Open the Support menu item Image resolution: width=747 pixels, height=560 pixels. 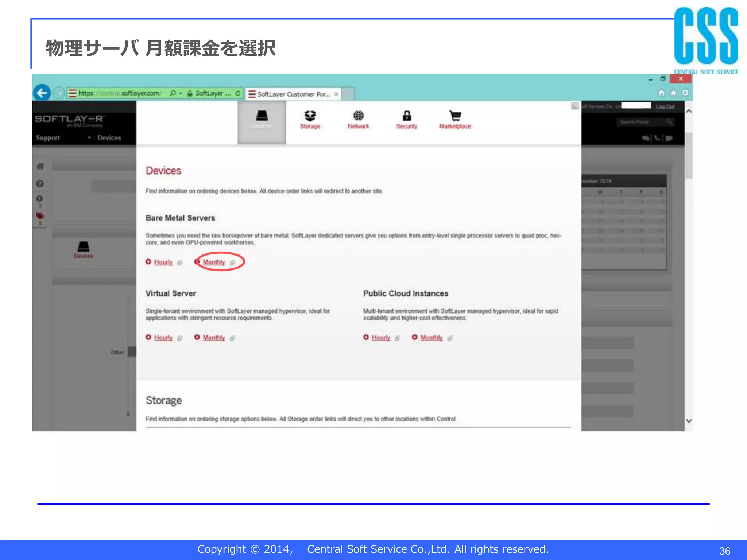[48, 138]
